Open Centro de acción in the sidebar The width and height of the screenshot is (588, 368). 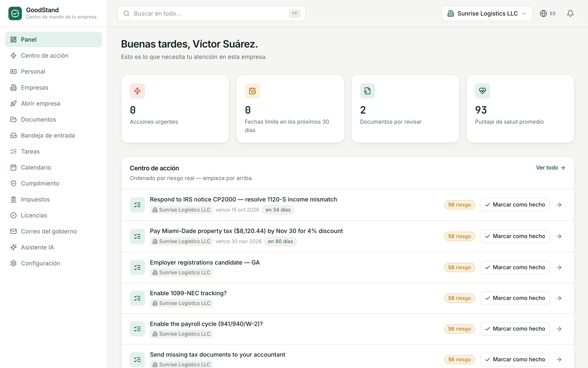click(54, 56)
